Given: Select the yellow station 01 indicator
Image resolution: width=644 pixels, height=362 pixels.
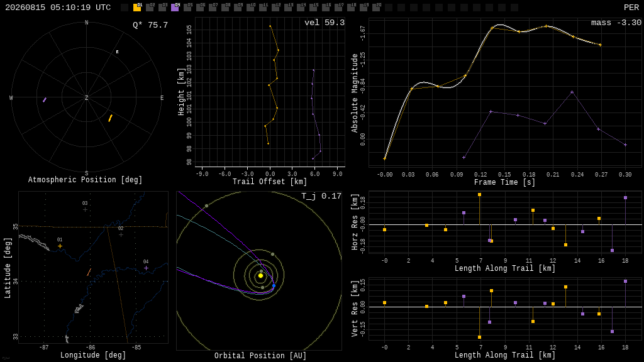Looking at the screenshot, I should (137, 8).
